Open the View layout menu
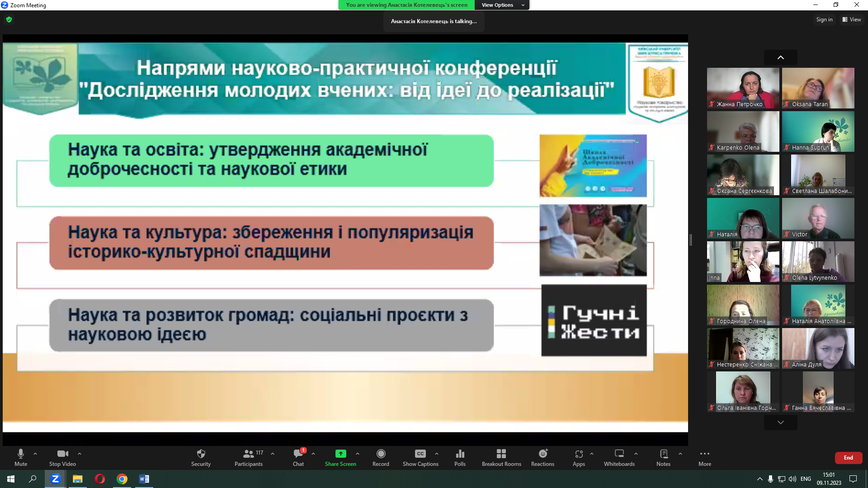 [852, 19]
